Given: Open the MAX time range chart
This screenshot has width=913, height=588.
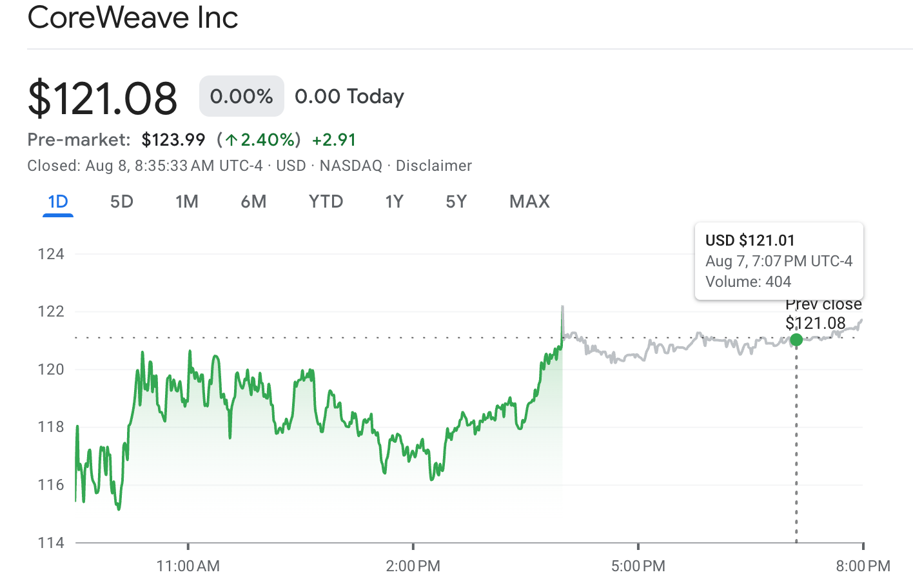Looking at the screenshot, I should [x=529, y=201].
